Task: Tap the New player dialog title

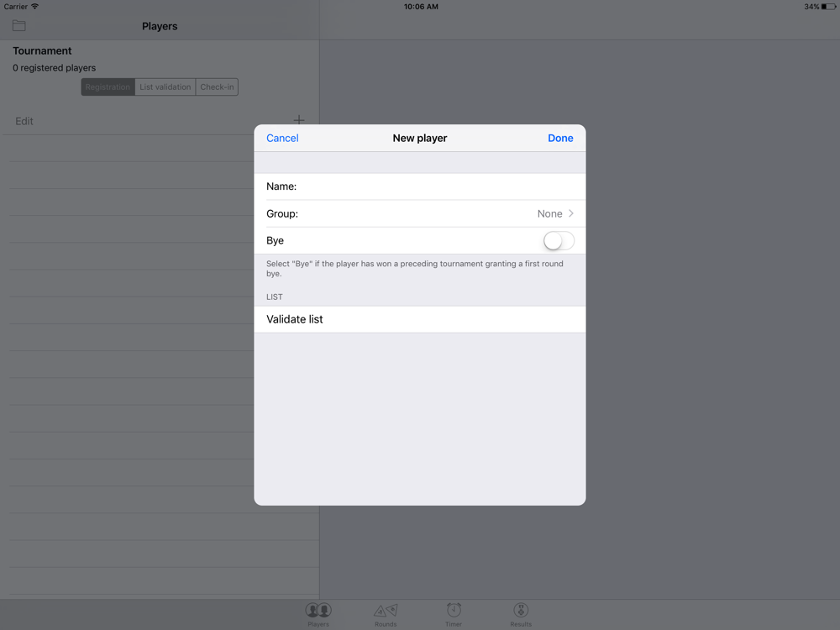Action: [420, 138]
